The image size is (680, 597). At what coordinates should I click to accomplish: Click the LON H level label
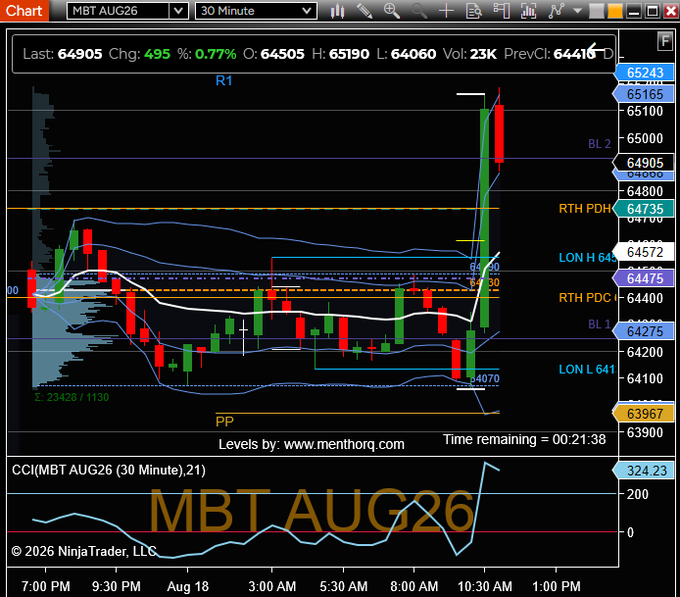click(x=587, y=258)
